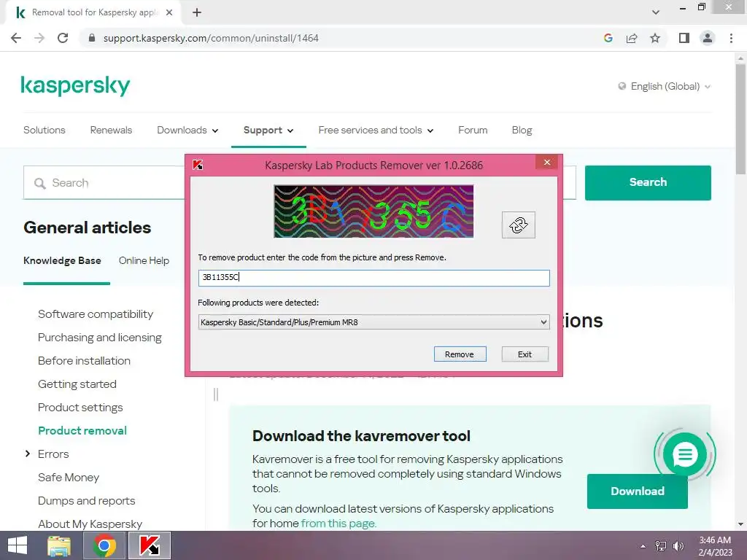The width and height of the screenshot is (747, 560).
Task: Click the volume speaker tray icon
Action: tap(678, 546)
